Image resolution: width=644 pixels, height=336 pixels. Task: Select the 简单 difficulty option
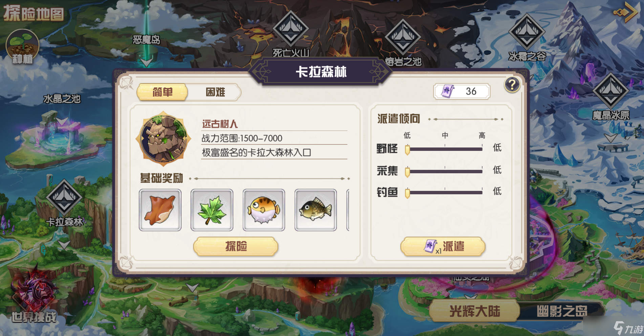tap(163, 92)
